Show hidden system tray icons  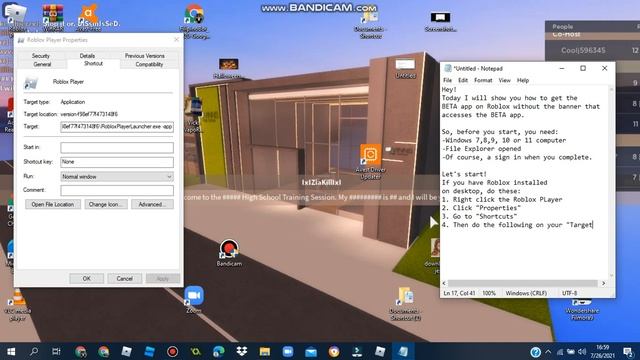548,352
